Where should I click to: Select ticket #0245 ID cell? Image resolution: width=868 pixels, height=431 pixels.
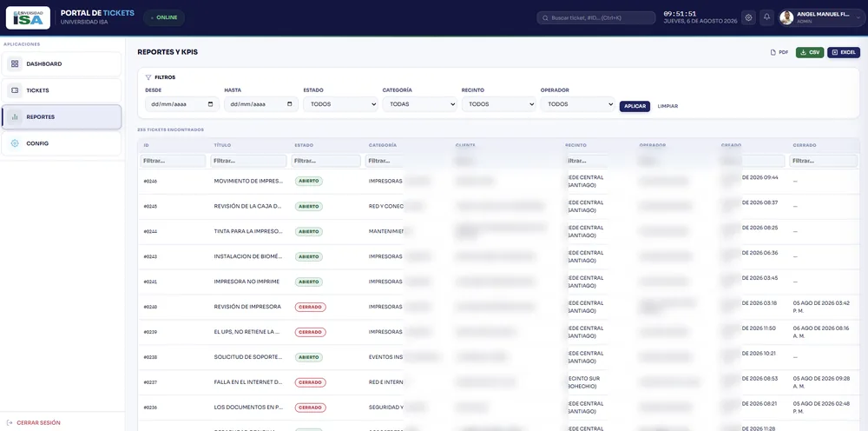[150, 206]
